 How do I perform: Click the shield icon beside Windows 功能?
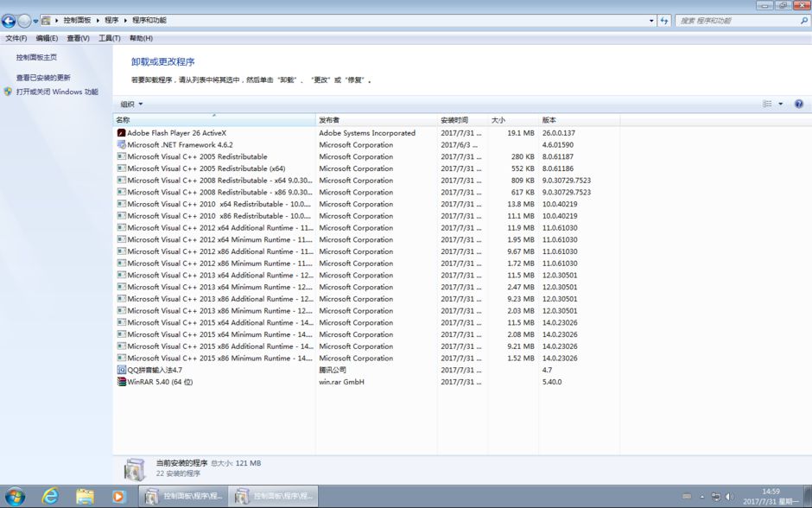click(x=8, y=92)
